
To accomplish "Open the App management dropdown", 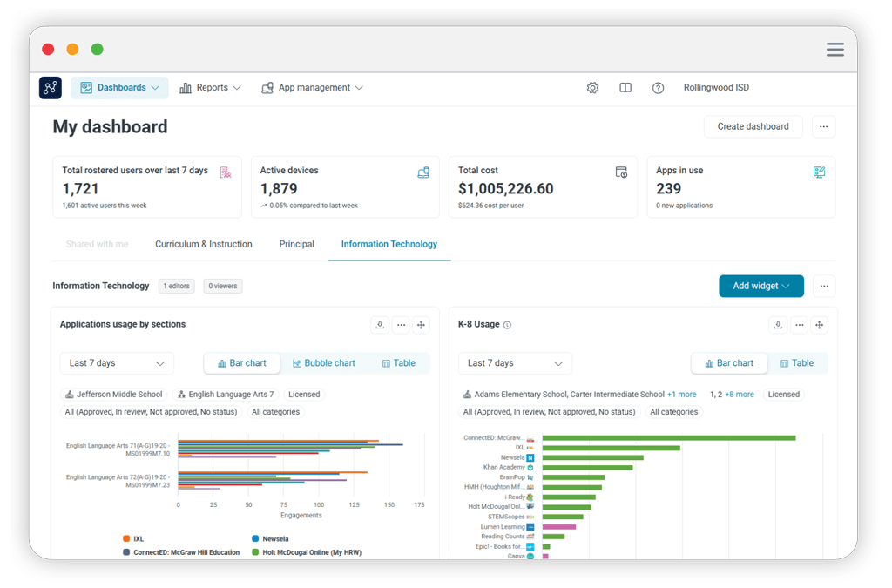I will [312, 88].
